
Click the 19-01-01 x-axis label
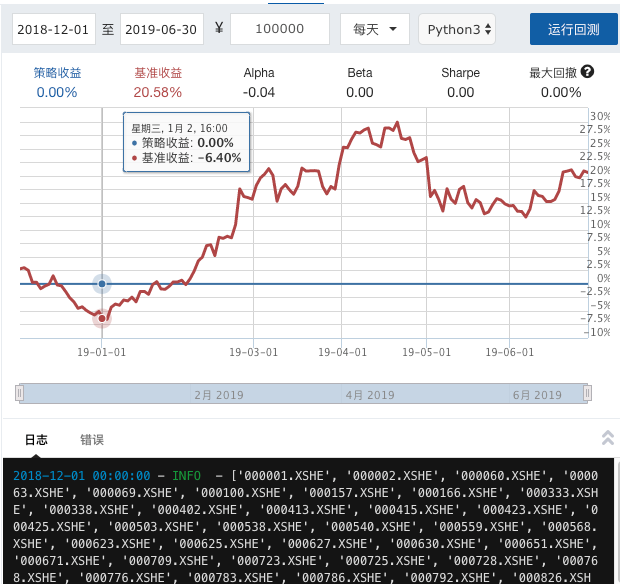pyautogui.click(x=102, y=352)
